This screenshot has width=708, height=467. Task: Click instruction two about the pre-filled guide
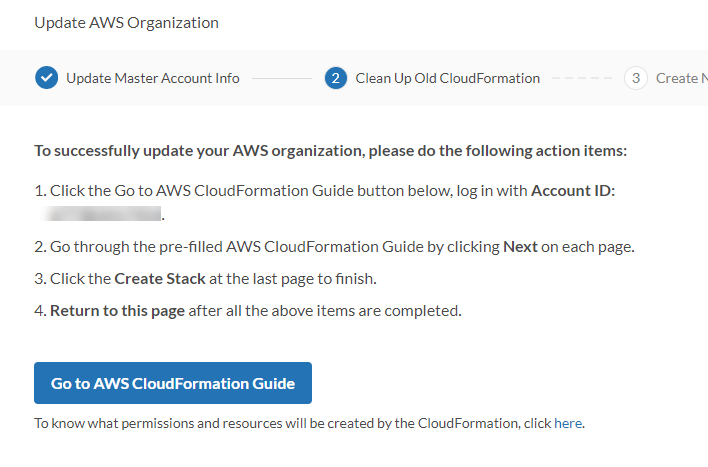coord(260,246)
